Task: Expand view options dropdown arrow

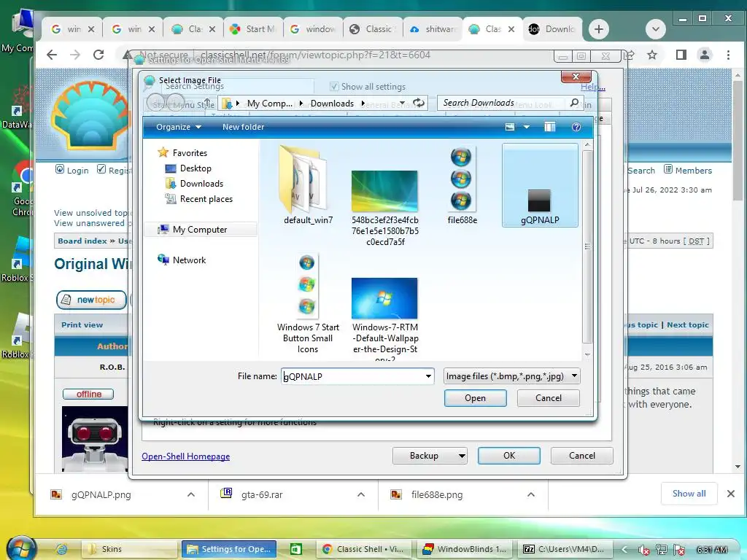Action: (x=527, y=127)
